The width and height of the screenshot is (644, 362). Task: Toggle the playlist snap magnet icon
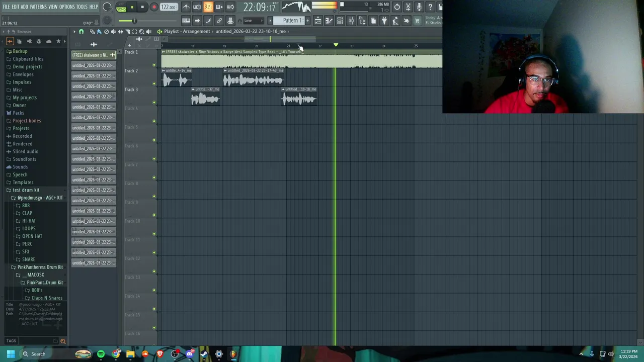[81, 31]
